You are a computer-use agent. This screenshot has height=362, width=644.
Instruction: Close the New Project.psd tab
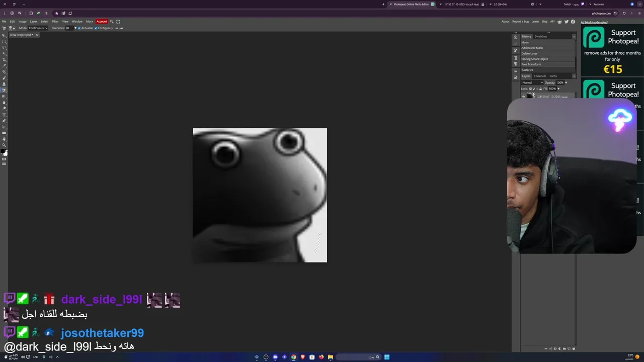[x=37, y=35]
